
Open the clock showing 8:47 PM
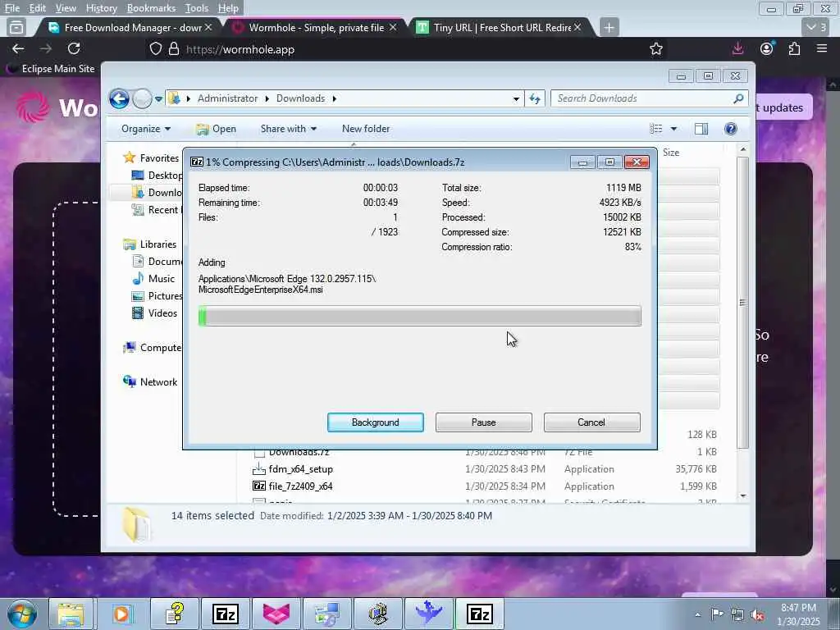798,614
